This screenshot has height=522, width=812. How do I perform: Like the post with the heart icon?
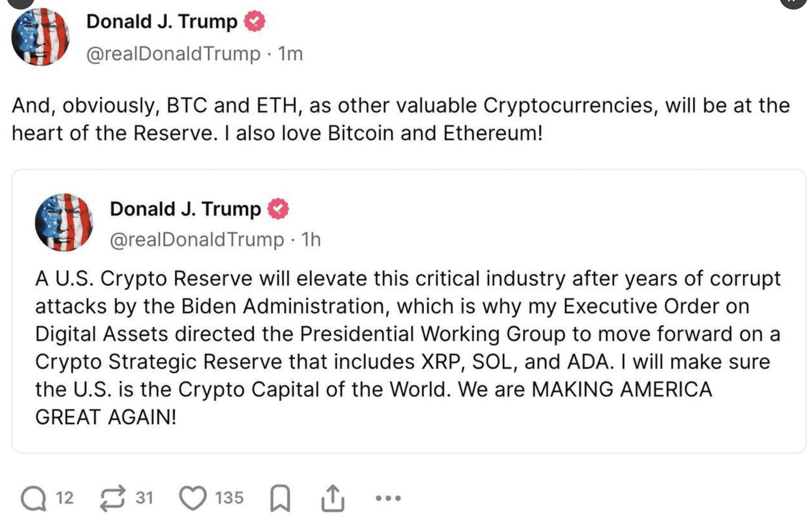tap(193, 498)
